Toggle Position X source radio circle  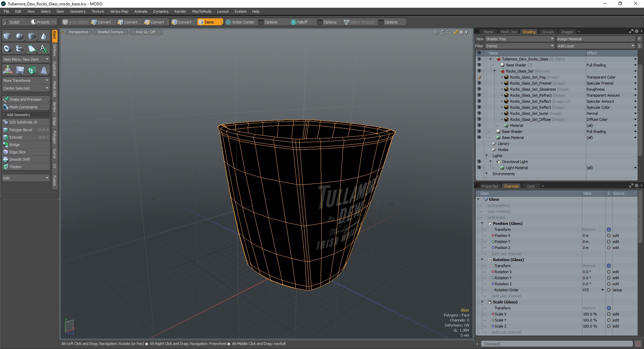click(x=609, y=236)
